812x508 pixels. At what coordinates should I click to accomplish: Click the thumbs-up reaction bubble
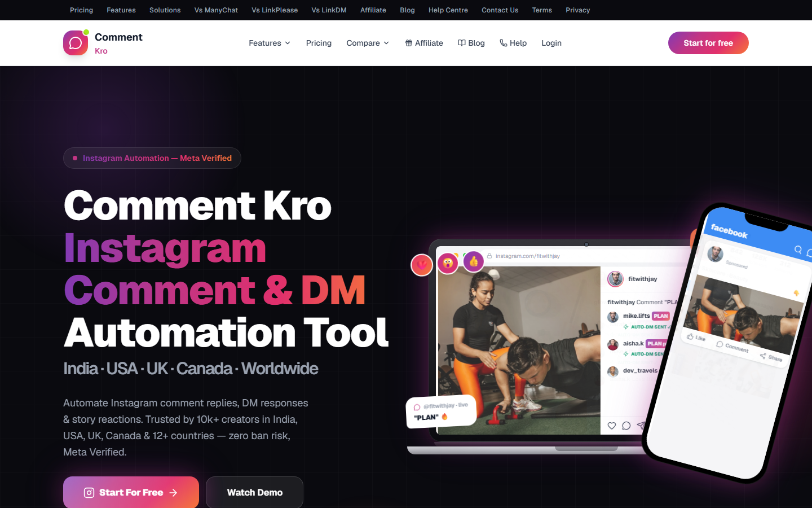(x=474, y=261)
